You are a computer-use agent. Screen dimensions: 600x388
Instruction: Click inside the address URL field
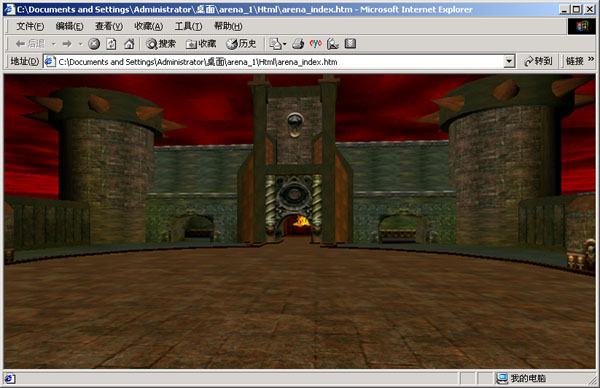(280, 62)
